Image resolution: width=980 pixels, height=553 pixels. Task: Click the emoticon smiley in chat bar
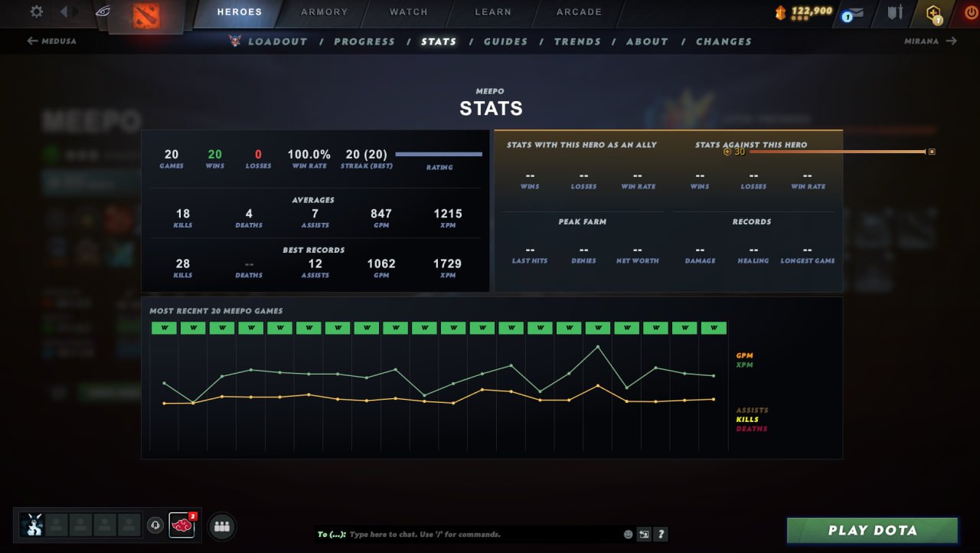[x=628, y=535]
